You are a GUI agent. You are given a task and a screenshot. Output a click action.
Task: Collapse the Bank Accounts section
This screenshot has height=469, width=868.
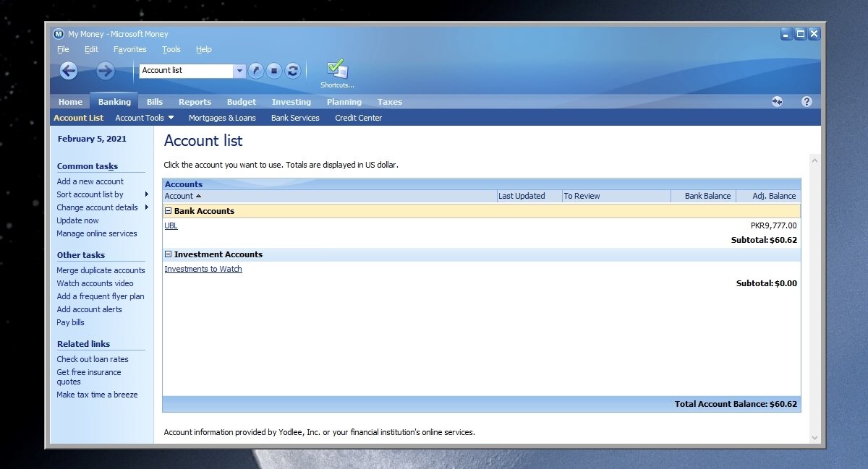pyautogui.click(x=168, y=210)
